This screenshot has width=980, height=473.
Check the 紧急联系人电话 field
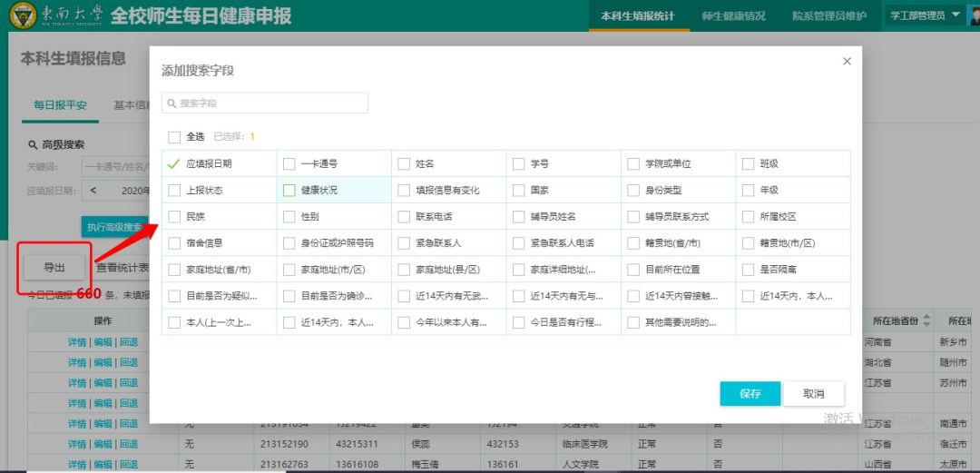pyautogui.click(x=518, y=243)
